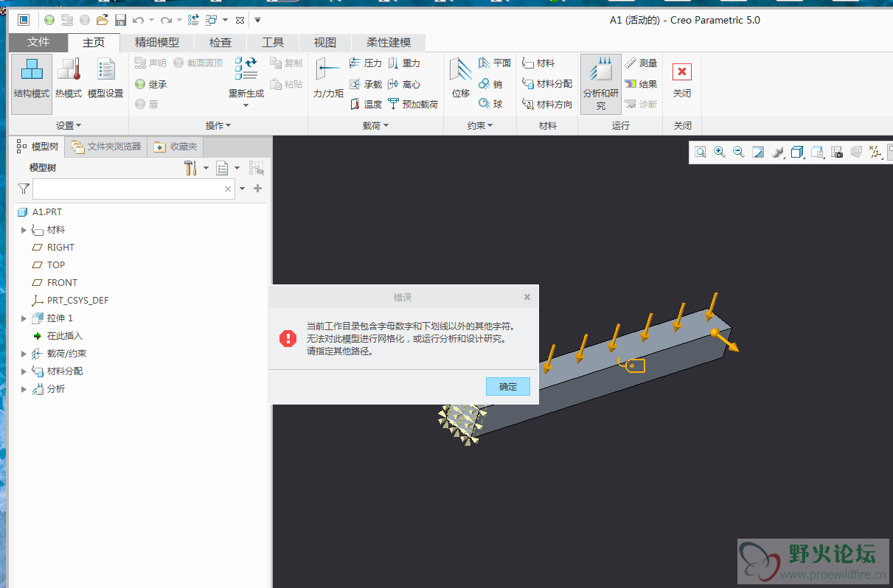
Task: Switch to the 精细模型 ribbon tab
Action: (x=156, y=42)
